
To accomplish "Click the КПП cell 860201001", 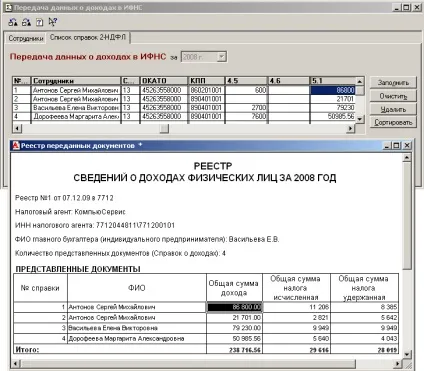I will [x=207, y=90].
